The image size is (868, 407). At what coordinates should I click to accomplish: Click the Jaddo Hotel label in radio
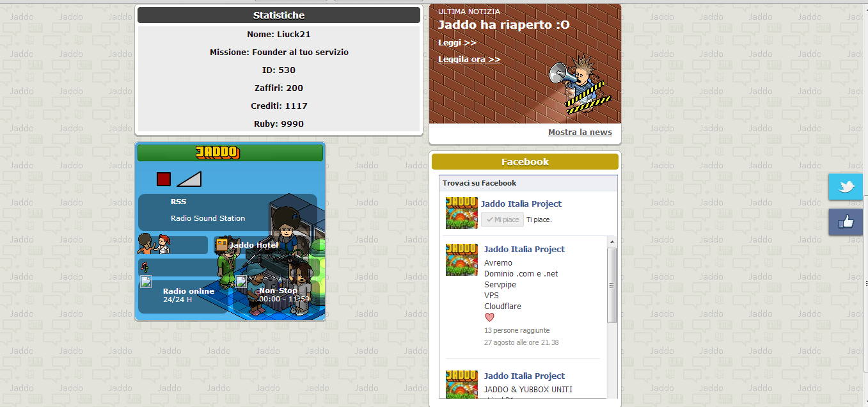(x=253, y=245)
